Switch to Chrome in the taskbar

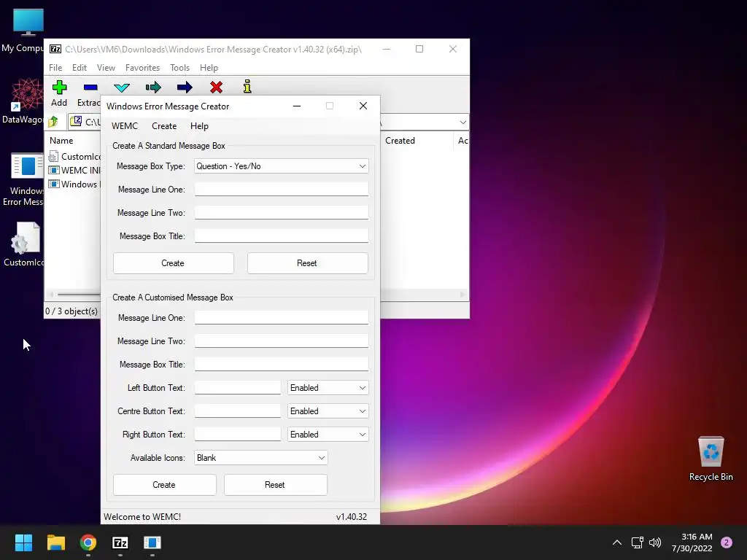pyautogui.click(x=88, y=542)
